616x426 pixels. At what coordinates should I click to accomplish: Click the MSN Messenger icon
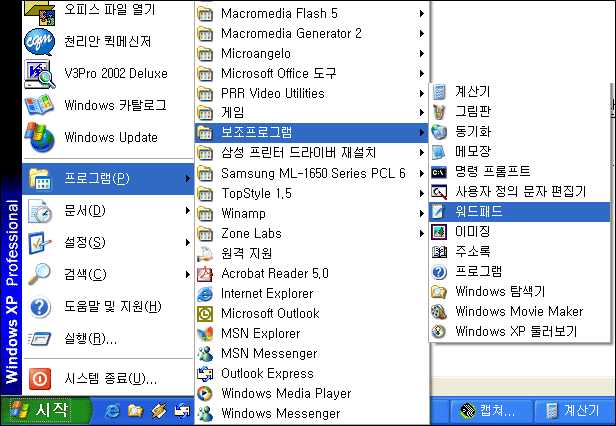click(205, 354)
